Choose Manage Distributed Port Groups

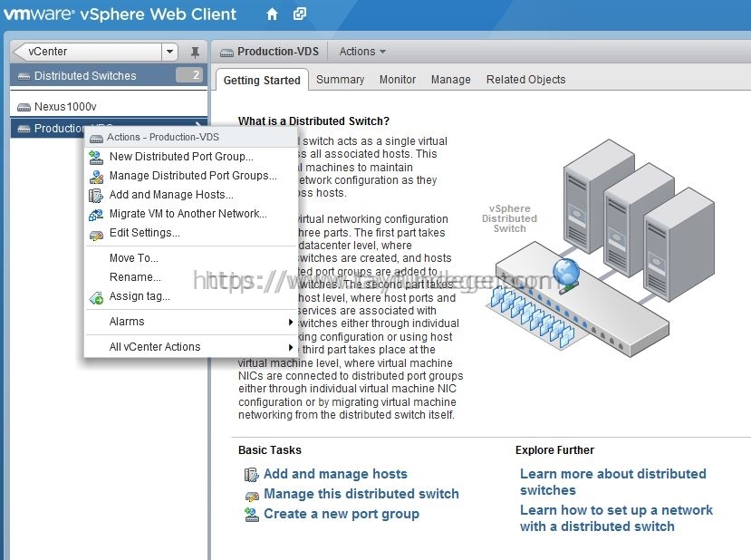(x=193, y=176)
